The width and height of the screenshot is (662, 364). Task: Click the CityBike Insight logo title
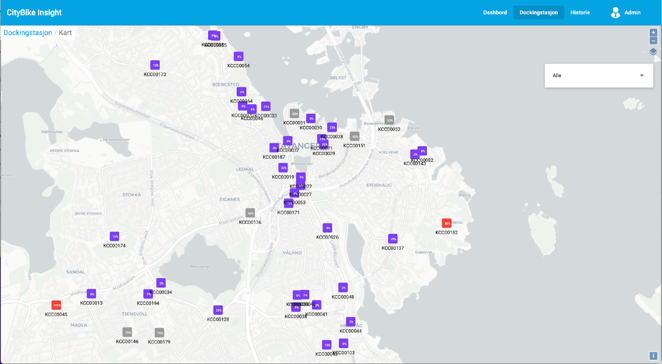[x=34, y=13]
